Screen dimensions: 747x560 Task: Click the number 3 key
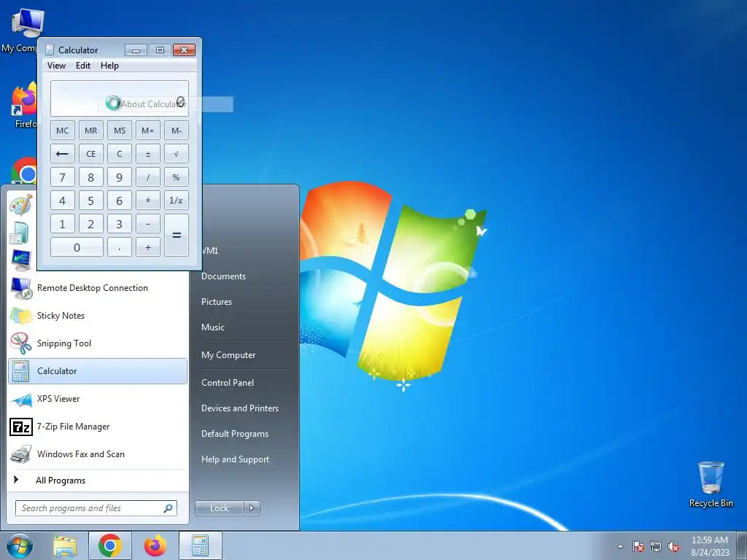tap(120, 224)
